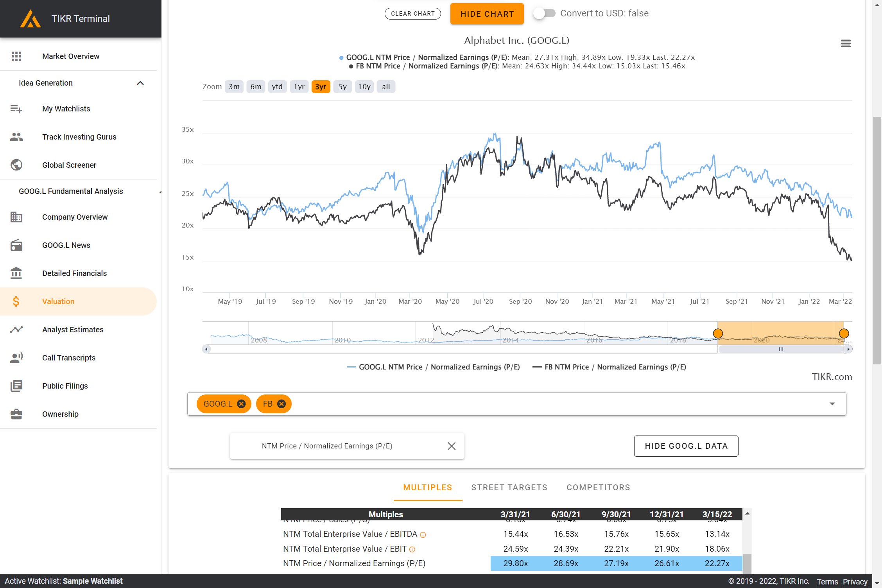Click Active Watchlist: Sample Watchlist status text
Image resolution: width=882 pixels, height=588 pixels.
point(64,581)
